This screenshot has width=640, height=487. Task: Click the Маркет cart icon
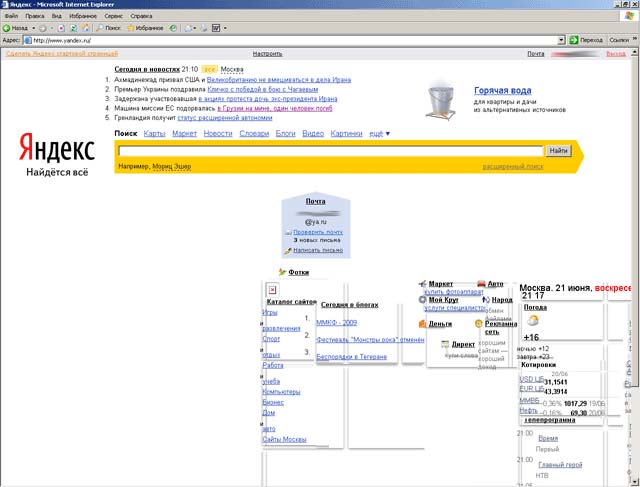(x=423, y=283)
